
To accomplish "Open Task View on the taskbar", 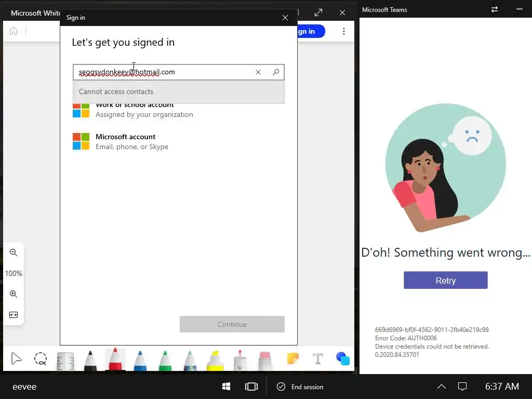I will [x=251, y=387].
